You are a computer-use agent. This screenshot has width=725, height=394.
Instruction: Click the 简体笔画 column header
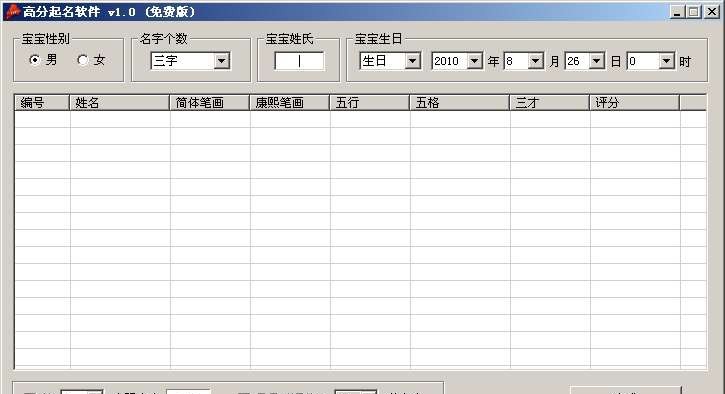(209, 103)
